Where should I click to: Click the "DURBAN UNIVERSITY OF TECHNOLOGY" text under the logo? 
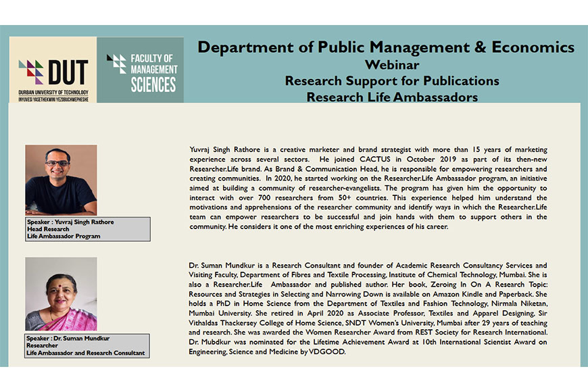click(53, 93)
